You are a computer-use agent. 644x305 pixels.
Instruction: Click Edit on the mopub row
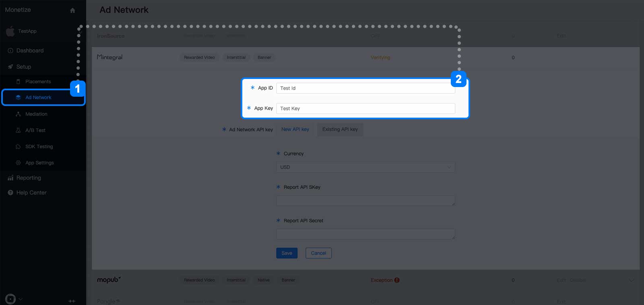click(x=561, y=280)
